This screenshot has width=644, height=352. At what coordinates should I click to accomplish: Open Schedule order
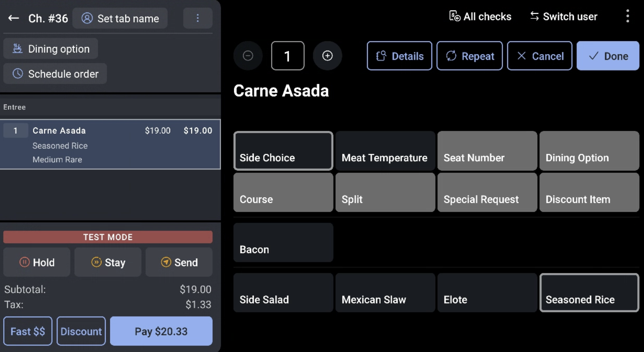tap(55, 74)
